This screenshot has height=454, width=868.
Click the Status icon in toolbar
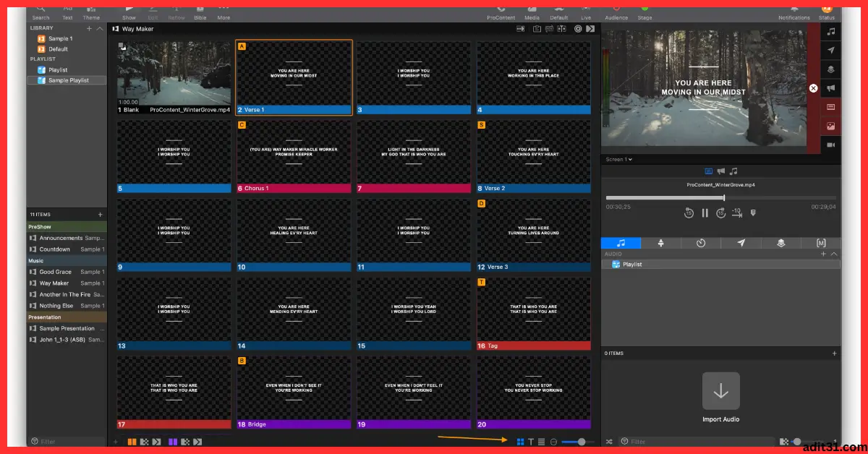826,12
